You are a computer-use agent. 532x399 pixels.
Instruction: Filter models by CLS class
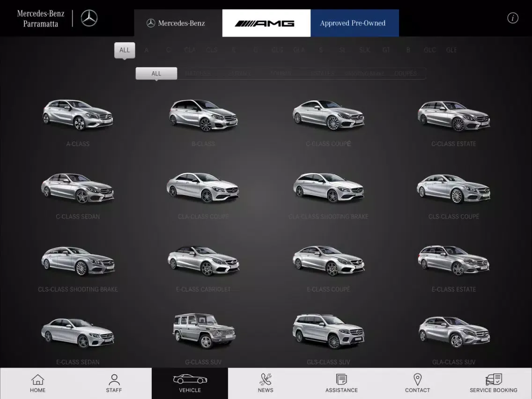[212, 50]
